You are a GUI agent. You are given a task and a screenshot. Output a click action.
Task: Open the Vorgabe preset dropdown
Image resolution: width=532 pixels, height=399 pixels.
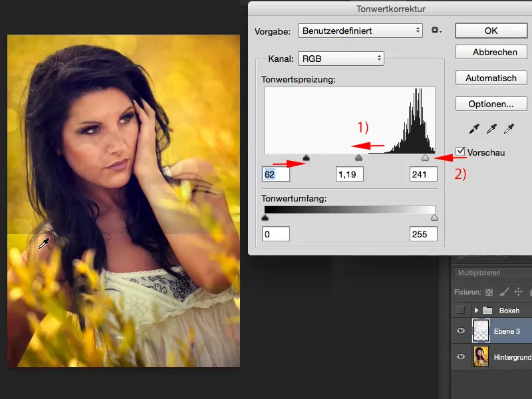pos(360,31)
